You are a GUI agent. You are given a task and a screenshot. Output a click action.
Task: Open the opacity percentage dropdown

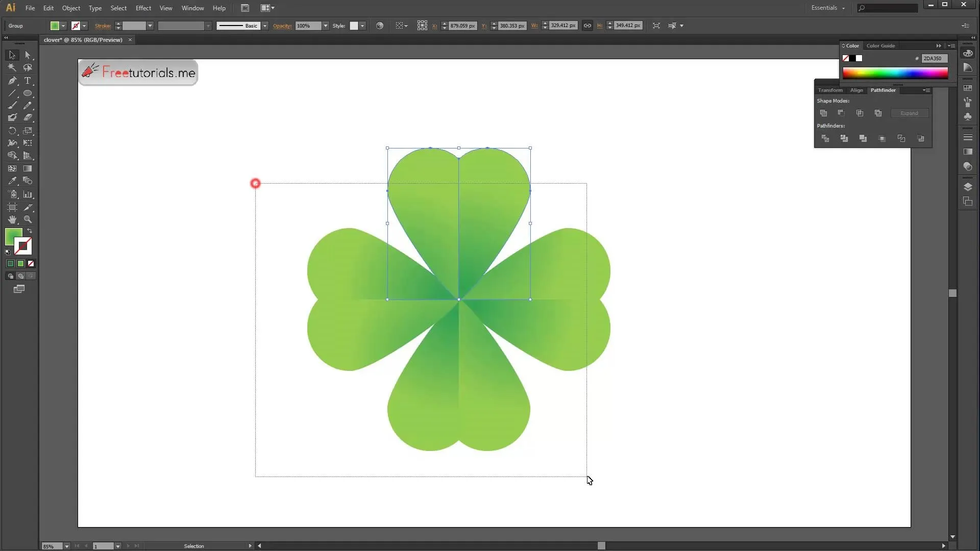coord(326,26)
